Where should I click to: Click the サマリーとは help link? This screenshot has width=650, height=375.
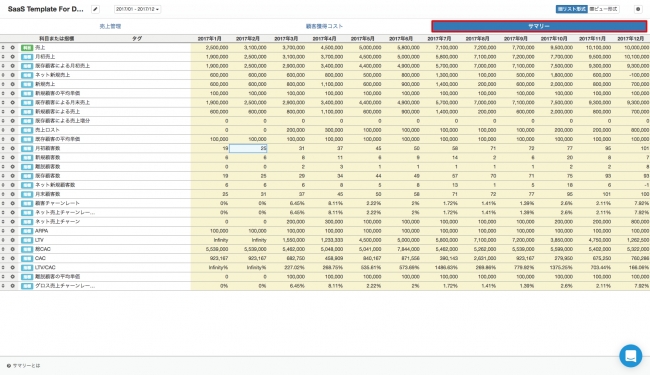click(x=27, y=366)
